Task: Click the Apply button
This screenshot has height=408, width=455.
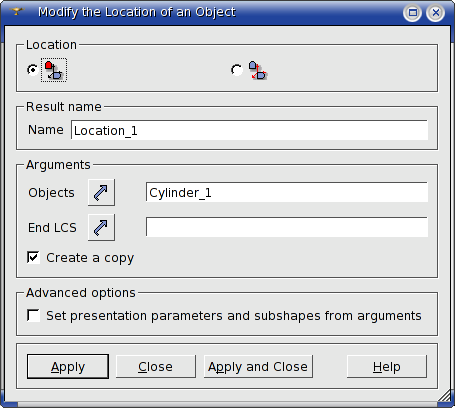Action: coord(68,367)
